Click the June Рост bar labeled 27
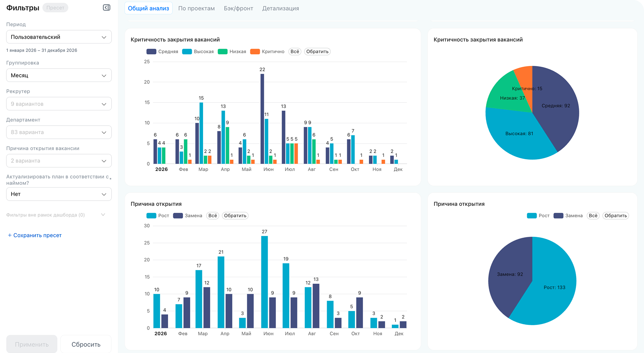The image size is (644, 353). [x=264, y=282]
